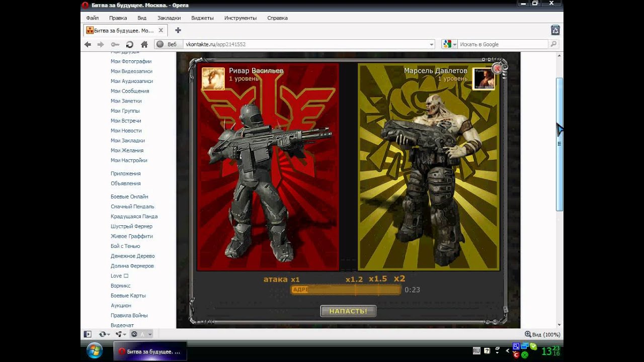Open the Opera Turbo dropdown arrow
644x362 pixels.
(x=150, y=334)
